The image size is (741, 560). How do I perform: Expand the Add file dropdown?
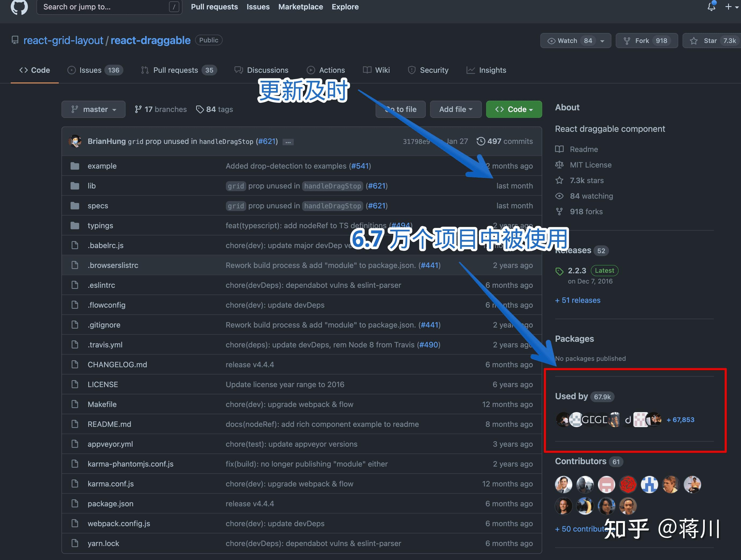(x=456, y=109)
